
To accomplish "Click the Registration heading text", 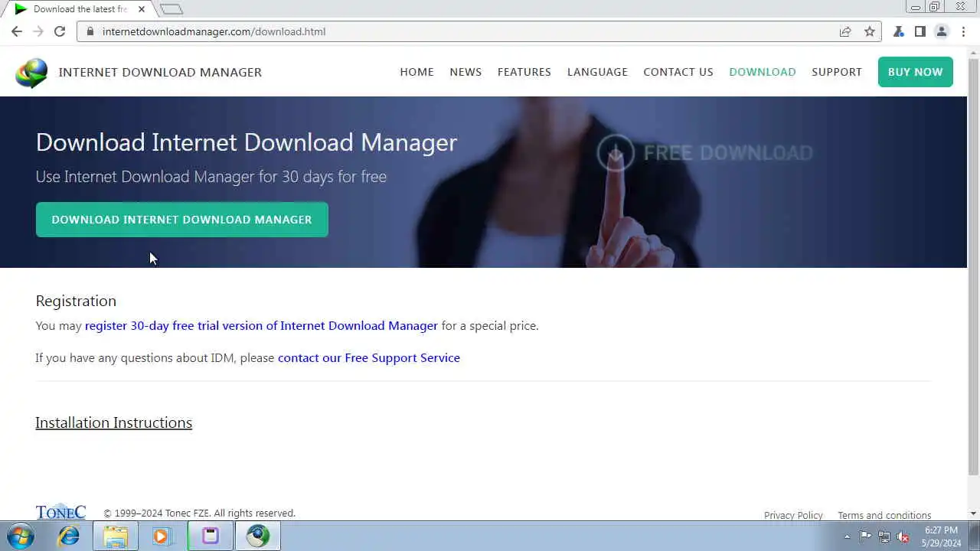I will click(x=76, y=301).
